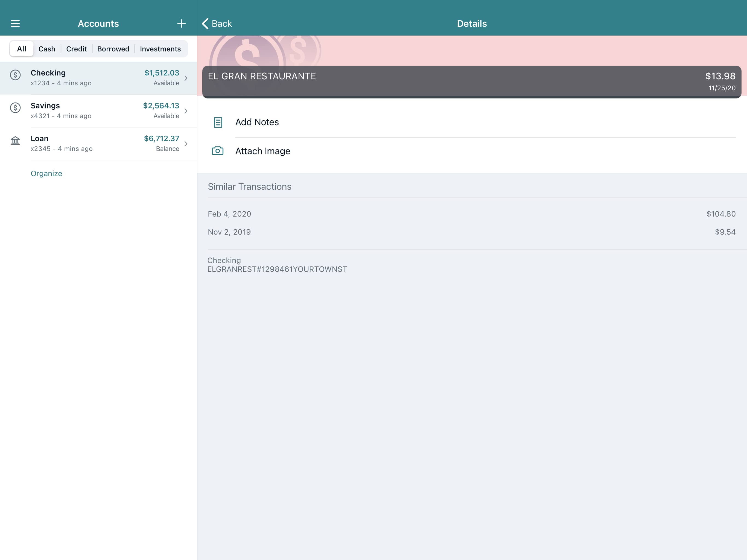This screenshot has height=560, width=747.
Task: Switch to the Investments tab
Action: 161,49
